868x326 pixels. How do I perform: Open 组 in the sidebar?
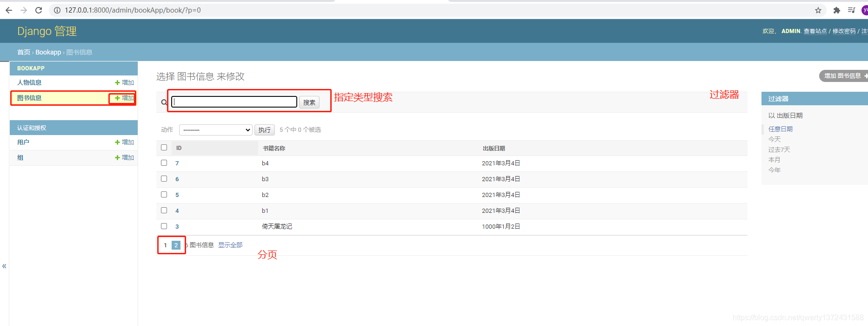[20, 157]
